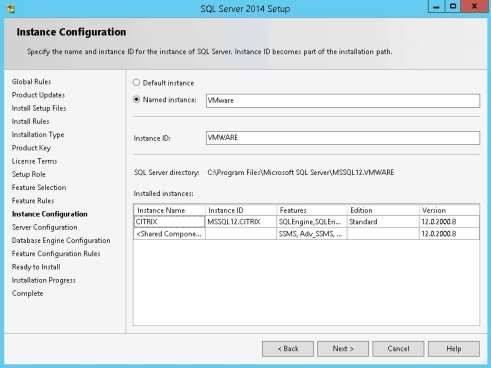
Task: Select the Default instance radio button
Action: 136,83
